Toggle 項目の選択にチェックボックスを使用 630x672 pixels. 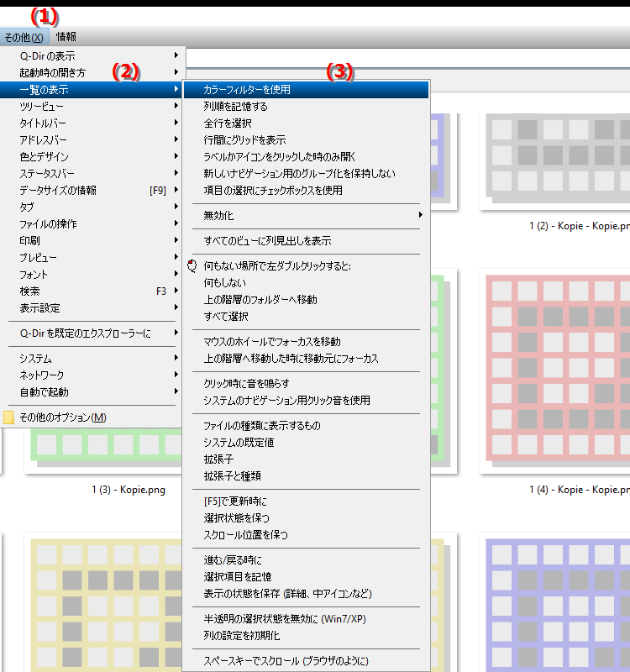[x=306, y=191]
